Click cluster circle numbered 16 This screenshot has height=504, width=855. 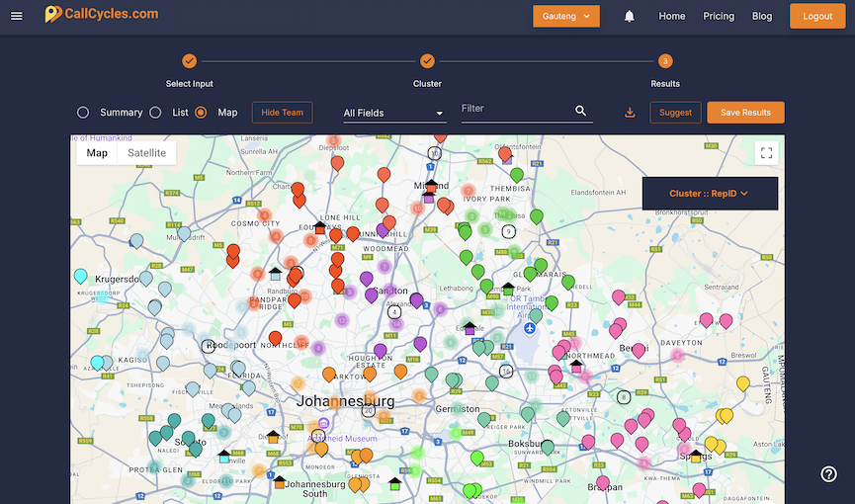pos(506,371)
